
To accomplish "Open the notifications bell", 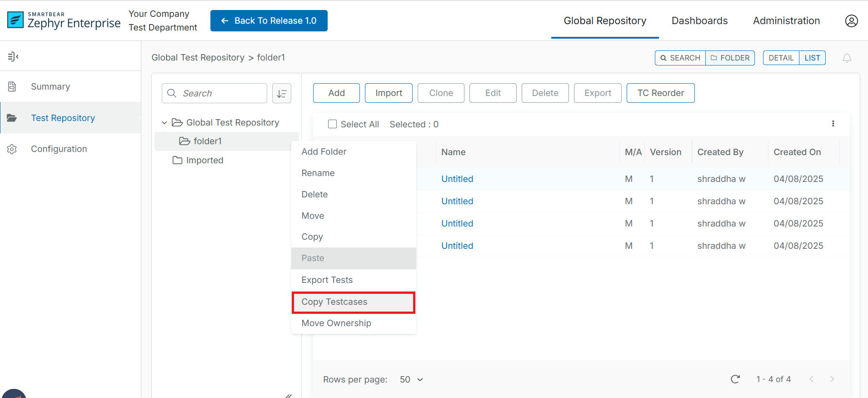I will coord(847,58).
